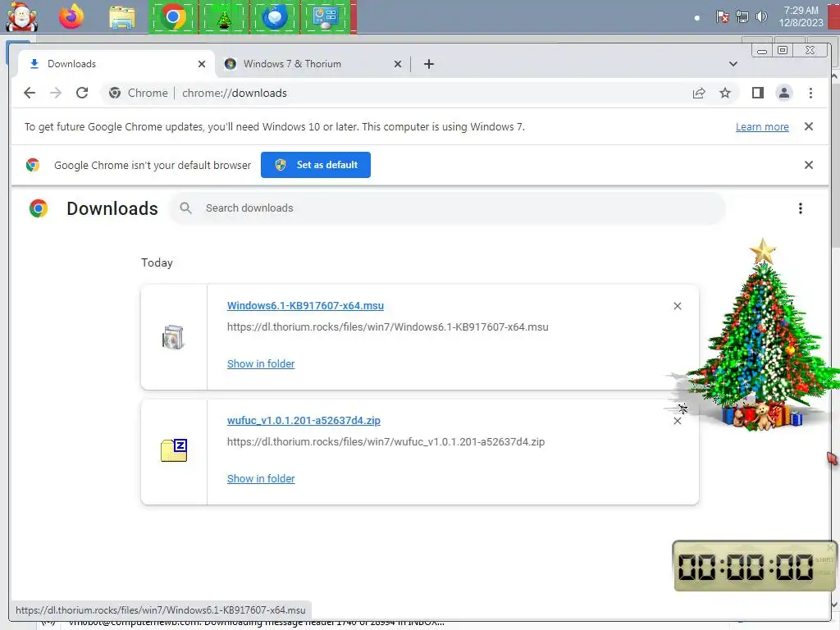Open the Learn more link
Viewport: 840px width, 630px height.
pyautogui.click(x=762, y=127)
